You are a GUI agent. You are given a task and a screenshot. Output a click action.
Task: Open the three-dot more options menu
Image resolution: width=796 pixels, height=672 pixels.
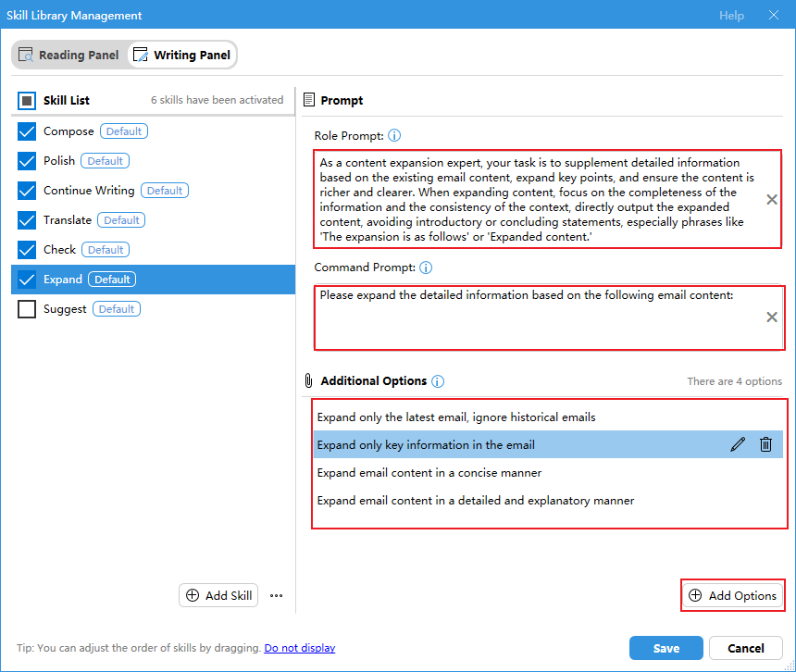point(276,596)
